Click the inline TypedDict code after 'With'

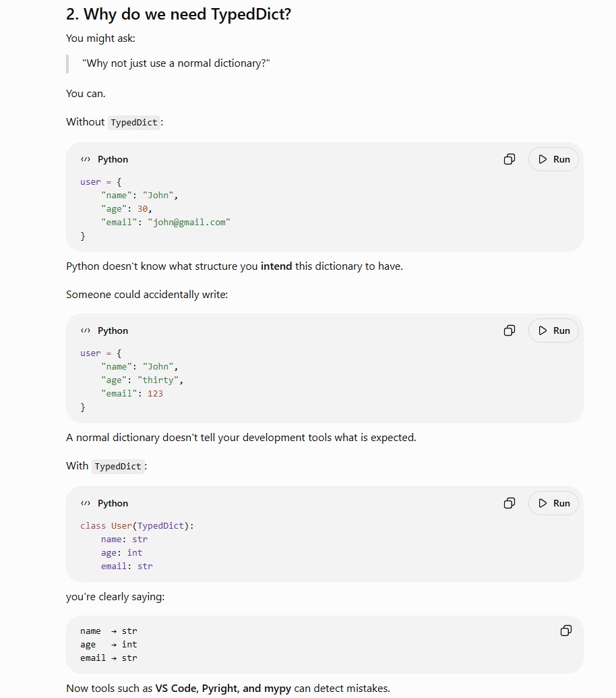click(118, 467)
